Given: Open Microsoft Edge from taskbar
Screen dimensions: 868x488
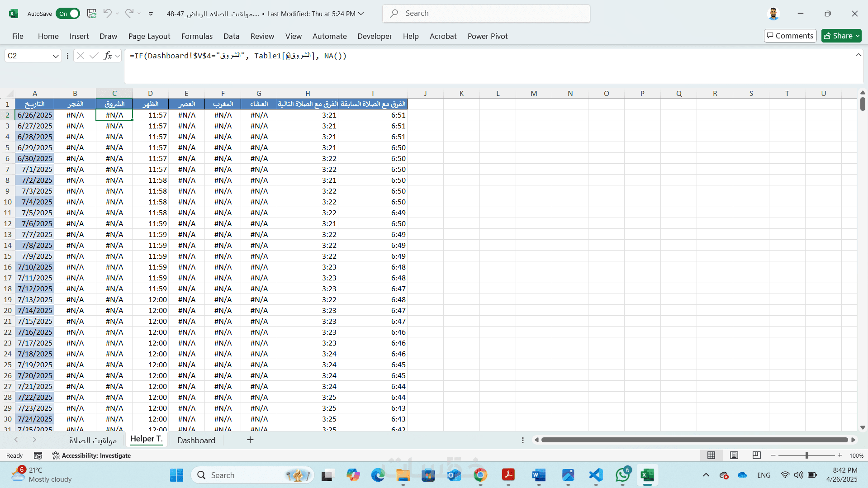Looking at the screenshot, I should tap(378, 475).
